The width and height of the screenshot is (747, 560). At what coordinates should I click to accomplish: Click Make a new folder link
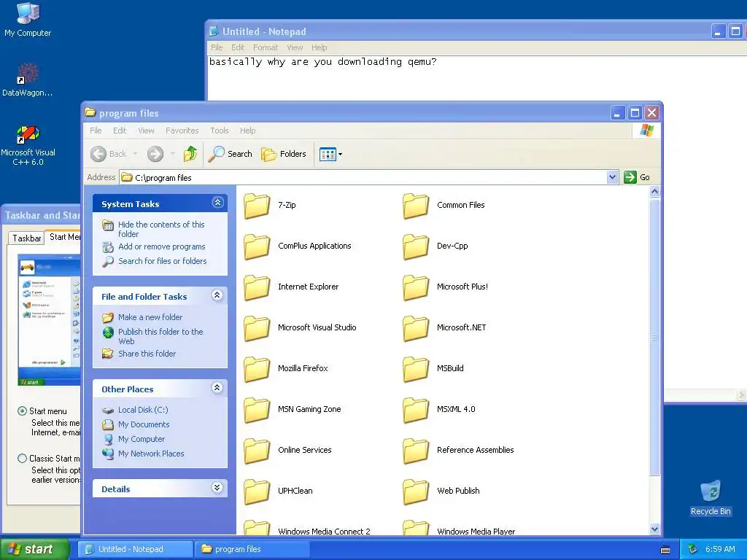point(150,317)
